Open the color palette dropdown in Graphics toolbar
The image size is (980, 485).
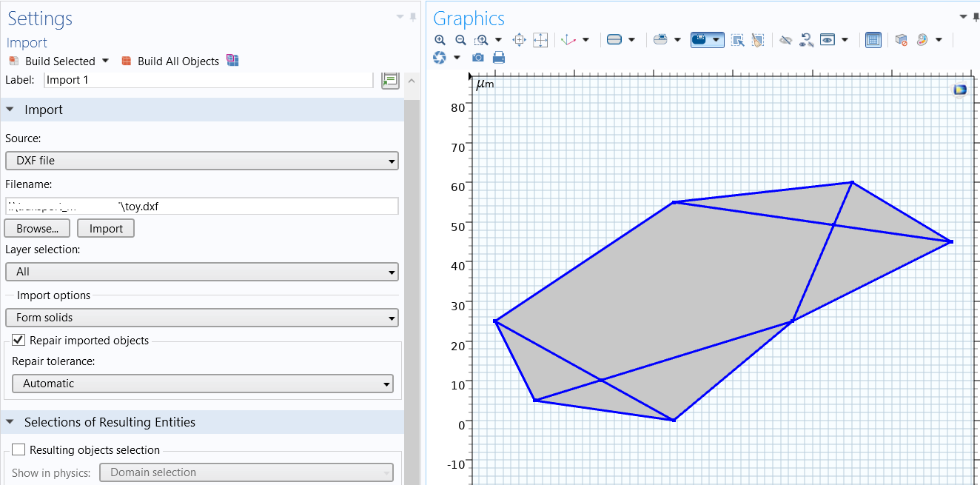pyautogui.click(x=939, y=40)
